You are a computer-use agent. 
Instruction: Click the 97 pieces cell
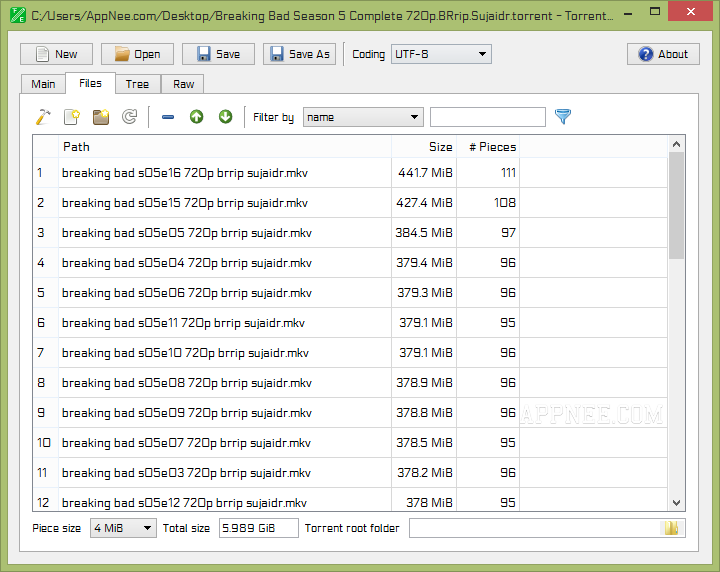[488, 233]
